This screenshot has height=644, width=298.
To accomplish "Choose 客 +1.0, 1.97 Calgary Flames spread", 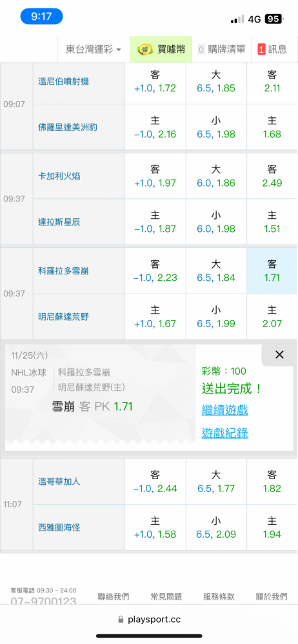I will click(155, 176).
